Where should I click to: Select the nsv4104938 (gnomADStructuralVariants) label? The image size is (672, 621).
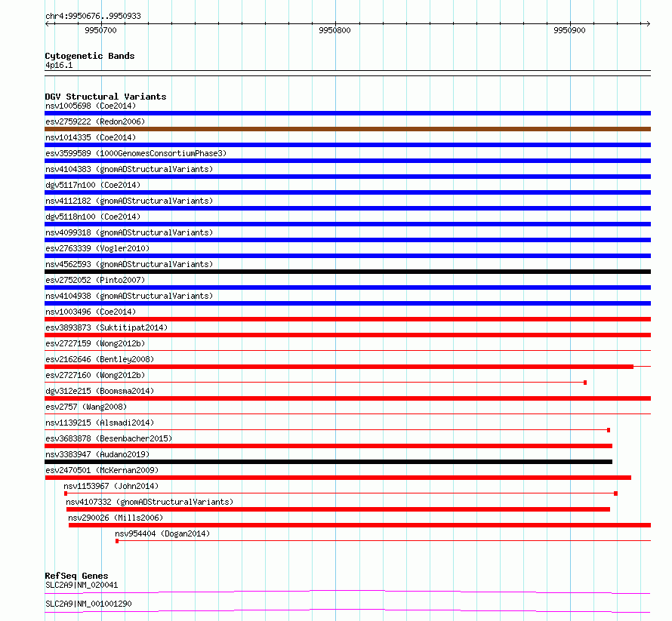pyautogui.click(x=129, y=296)
